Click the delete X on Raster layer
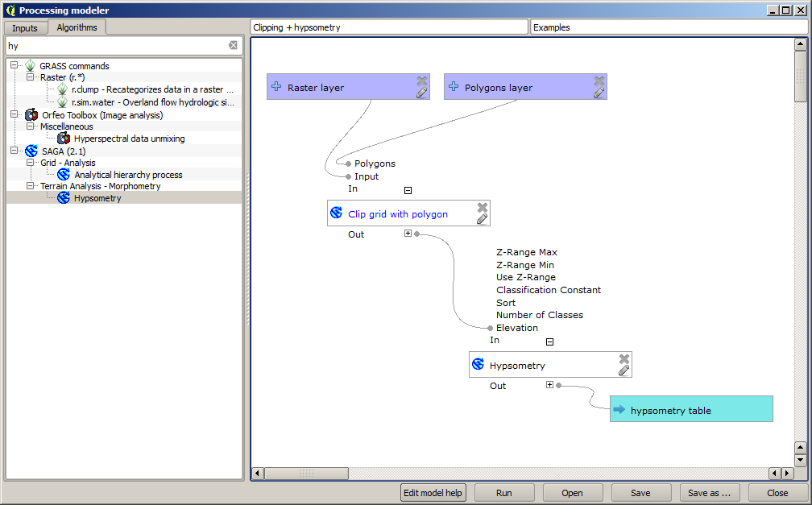This screenshot has width=812, height=505. click(421, 81)
